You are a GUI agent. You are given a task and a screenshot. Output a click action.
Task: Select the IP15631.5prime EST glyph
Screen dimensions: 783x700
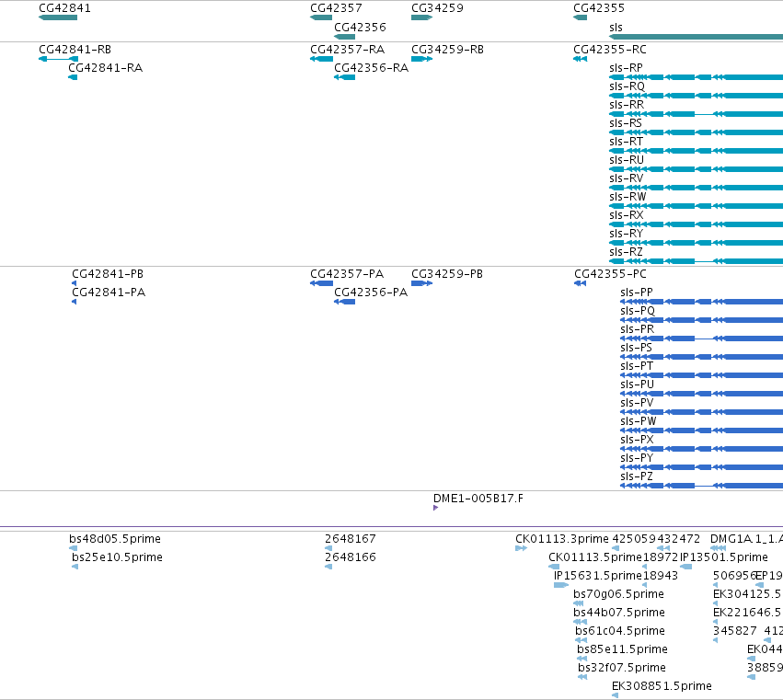(x=561, y=586)
